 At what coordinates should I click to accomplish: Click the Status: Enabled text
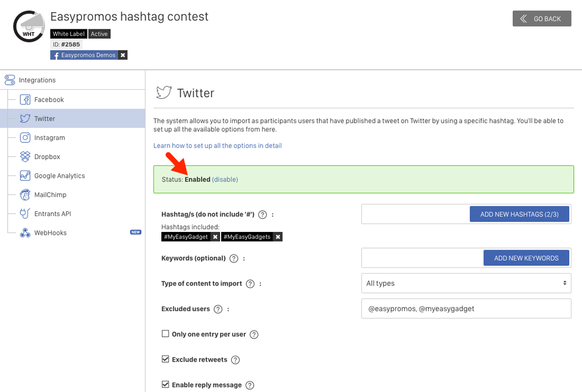186,179
